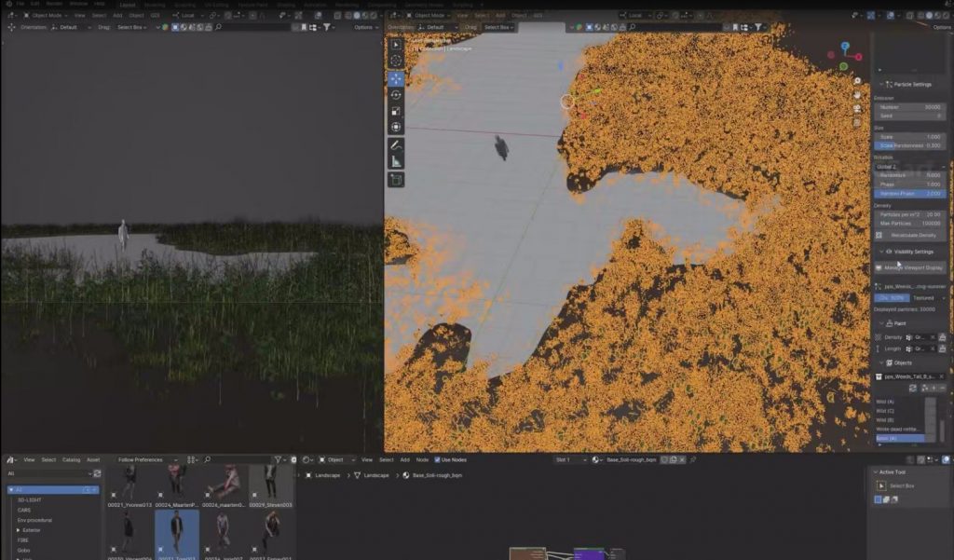
Task: Click the pan hand gizmo icon
Action: (x=857, y=95)
